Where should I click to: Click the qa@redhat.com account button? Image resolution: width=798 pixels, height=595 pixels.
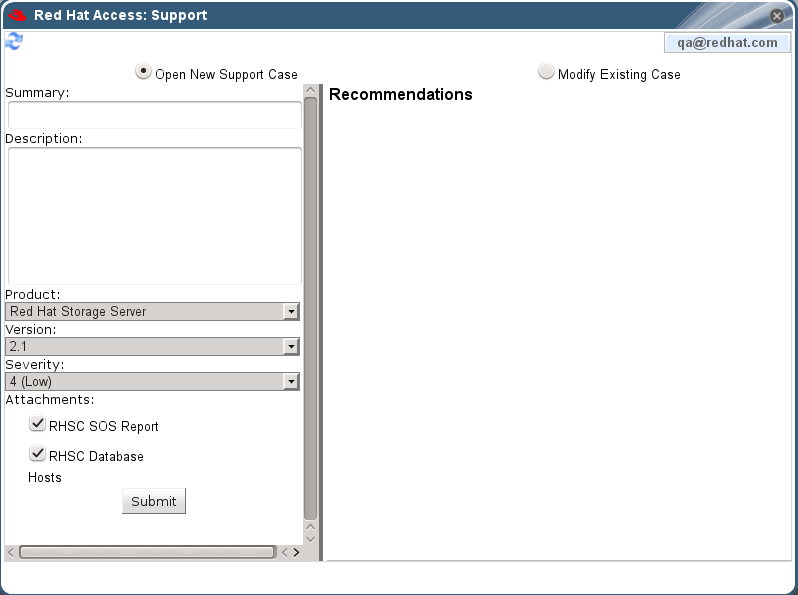(727, 42)
